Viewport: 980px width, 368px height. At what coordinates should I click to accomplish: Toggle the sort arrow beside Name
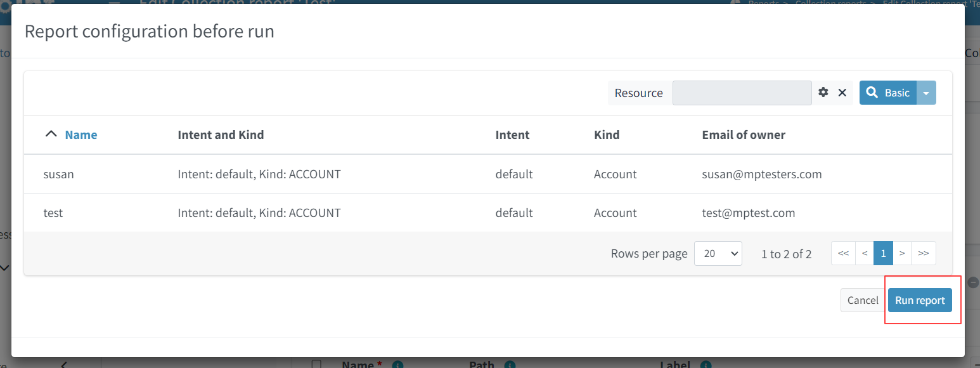click(x=51, y=135)
